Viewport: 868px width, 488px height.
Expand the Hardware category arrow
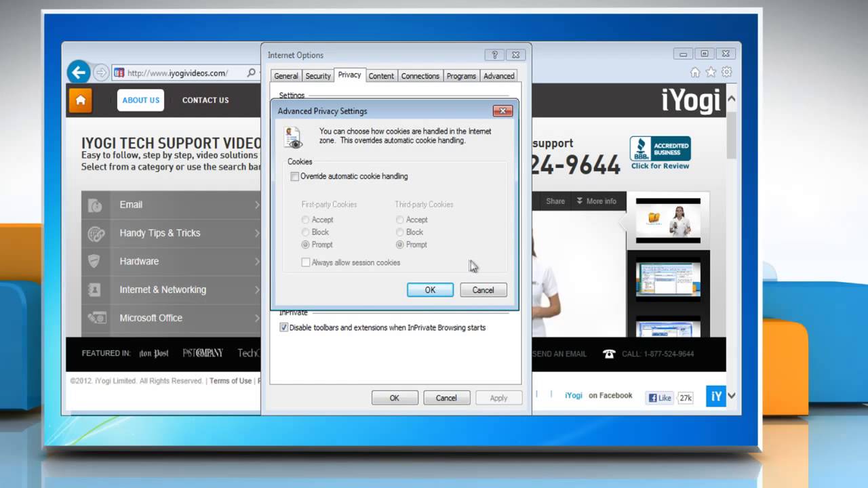pyautogui.click(x=257, y=262)
